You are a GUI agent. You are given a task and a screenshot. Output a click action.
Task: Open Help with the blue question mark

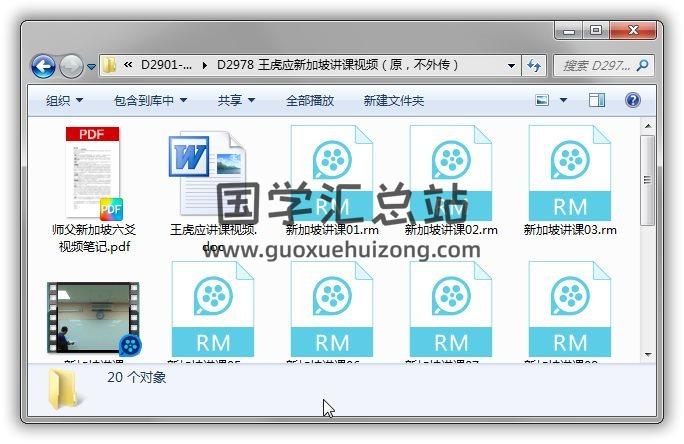point(633,100)
